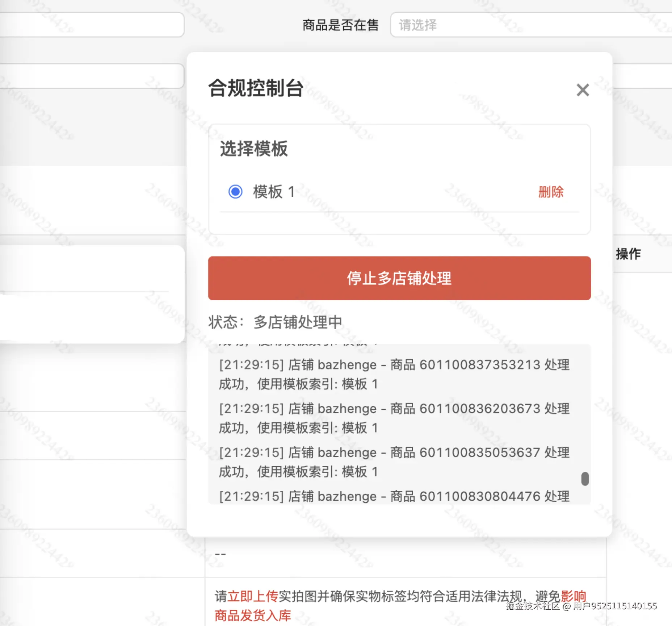Click the -- placeholder cell below dialog

pyautogui.click(x=220, y=554)
